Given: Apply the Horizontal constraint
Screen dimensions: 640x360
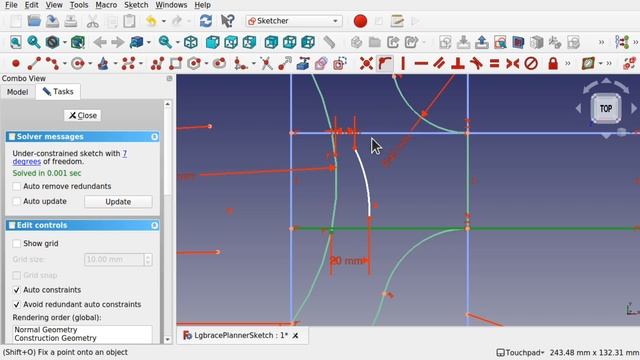Looking at the screenshot, I should coord(421,63).
